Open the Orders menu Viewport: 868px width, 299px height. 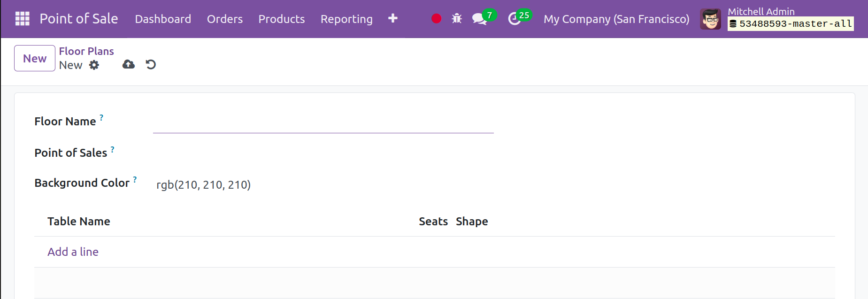[225, 19]
